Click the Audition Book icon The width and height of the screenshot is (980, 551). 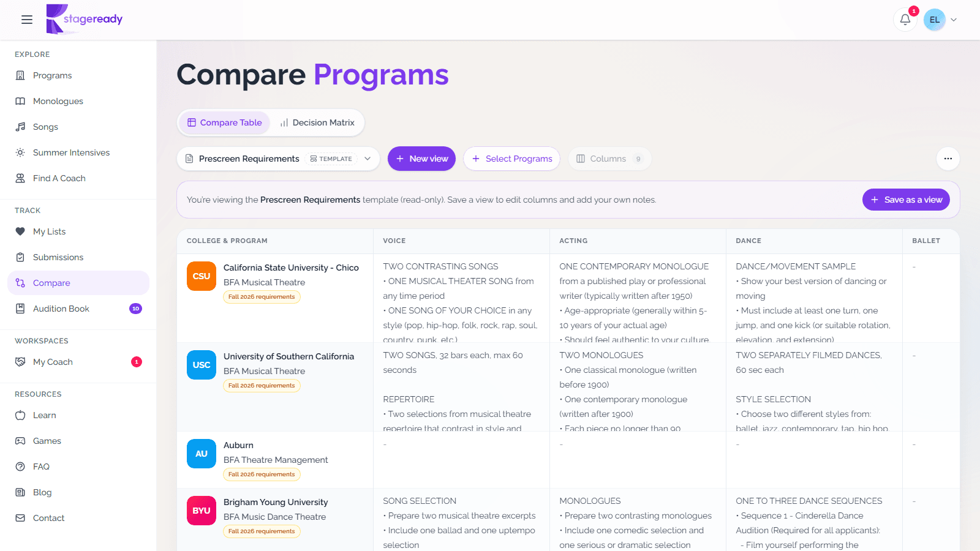click(x=20, y=309)
